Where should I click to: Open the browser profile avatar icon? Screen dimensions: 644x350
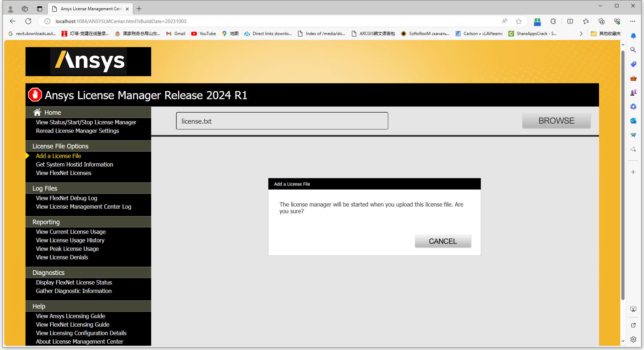(x=11, y=9)
